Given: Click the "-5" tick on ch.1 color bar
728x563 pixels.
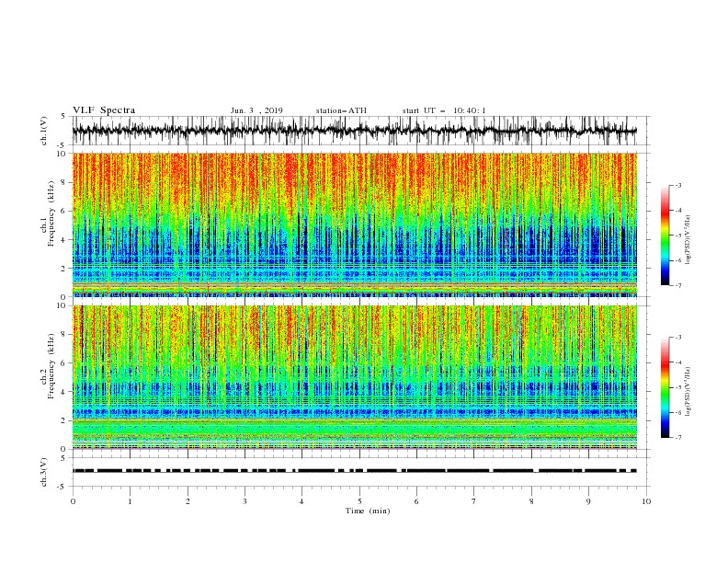Looking at the screenshot, I should pyautogui.click(x=678, y=236).
